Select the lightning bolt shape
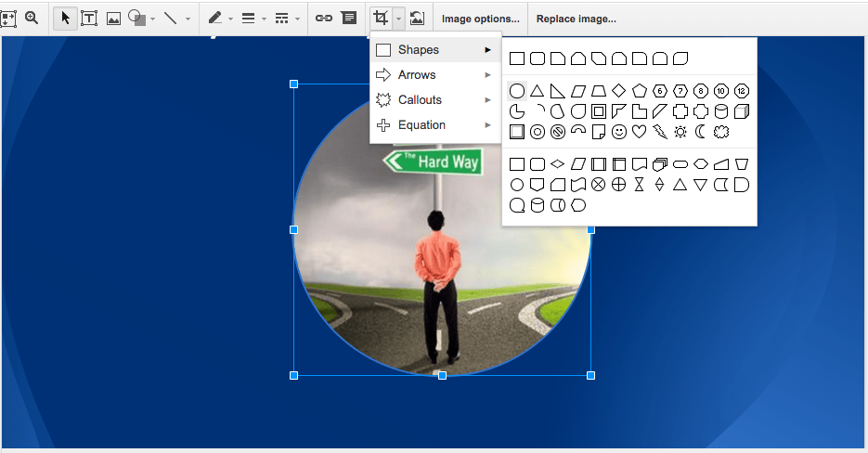This screenshot has width=868, height=453. 660,132
